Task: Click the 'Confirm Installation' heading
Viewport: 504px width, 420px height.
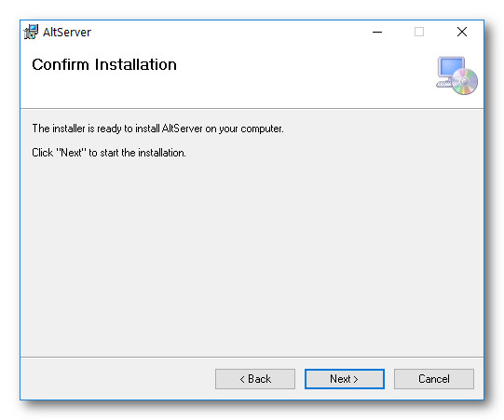Action: [x=104, y=64]
